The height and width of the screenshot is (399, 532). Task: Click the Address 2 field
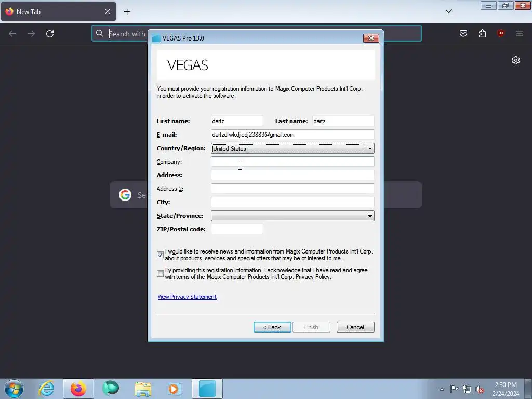tap(292, 189)
